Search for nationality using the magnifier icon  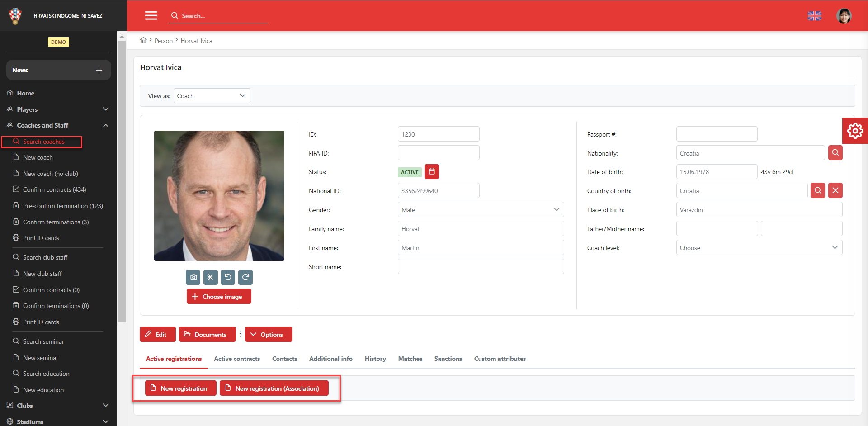click(x=835, y=152)
